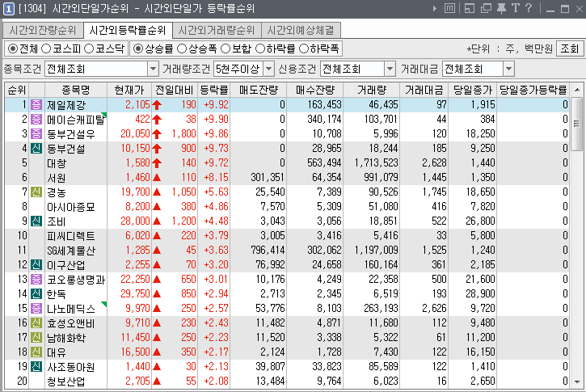Select stock name 피씨디렉트

pos(71,236)
